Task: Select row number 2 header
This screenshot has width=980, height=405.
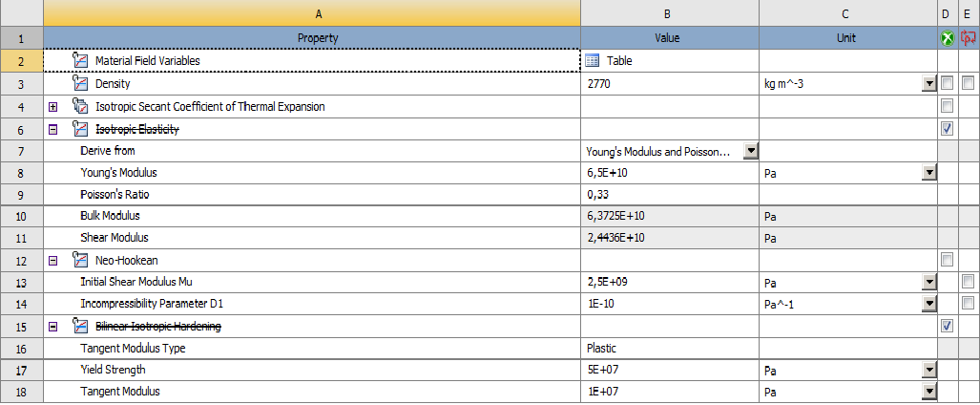Action: tap(22, 61)
